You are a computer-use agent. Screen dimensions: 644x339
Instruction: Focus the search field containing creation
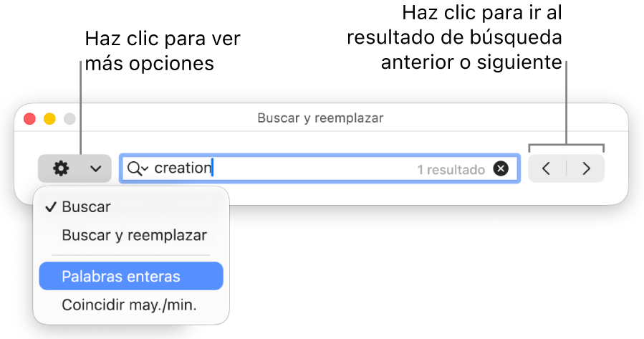pyautogui.click(x=320, y=168)
